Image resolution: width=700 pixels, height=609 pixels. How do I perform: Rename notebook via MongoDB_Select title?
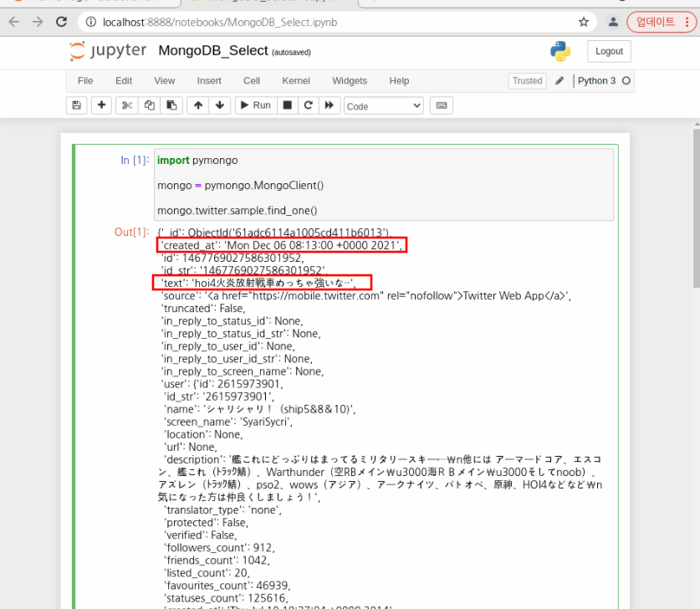click(213, 51)
